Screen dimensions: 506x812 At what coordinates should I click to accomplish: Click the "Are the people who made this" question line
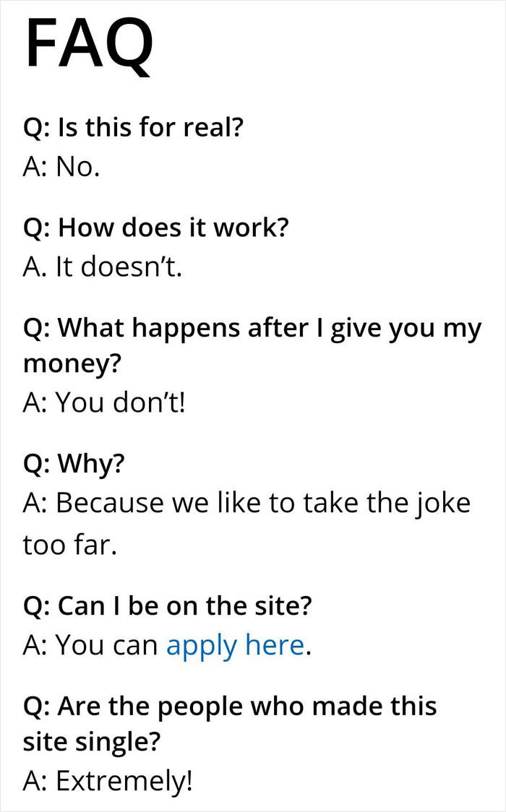tap(230, 706)
